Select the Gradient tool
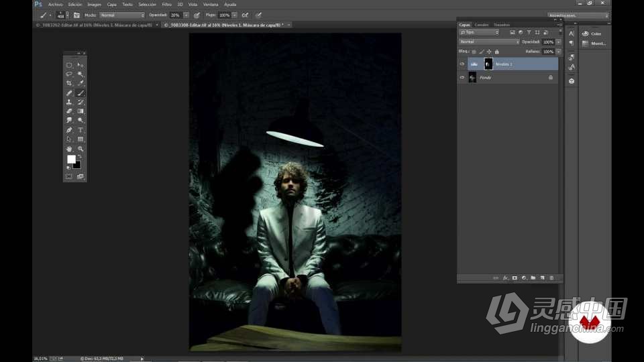This screenshot has width=644, height=362. click(x=80, y=111)
